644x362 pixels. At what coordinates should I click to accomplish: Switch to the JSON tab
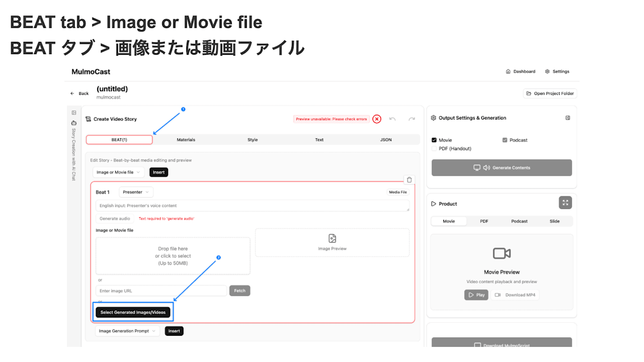pos(386,140)
